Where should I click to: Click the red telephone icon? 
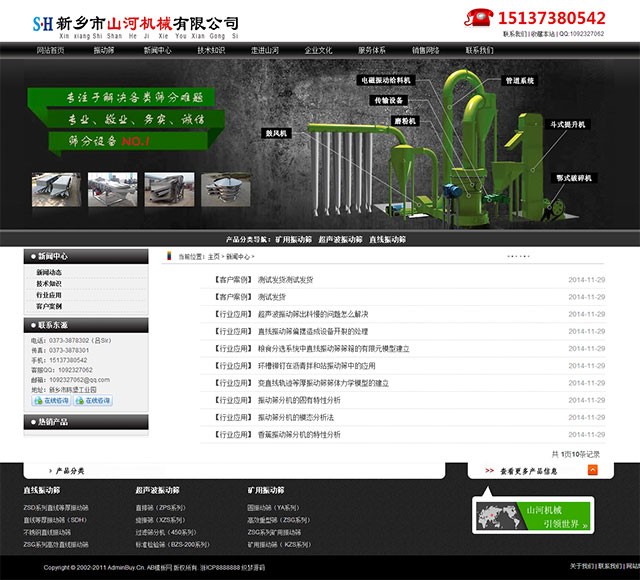(479, 18)
